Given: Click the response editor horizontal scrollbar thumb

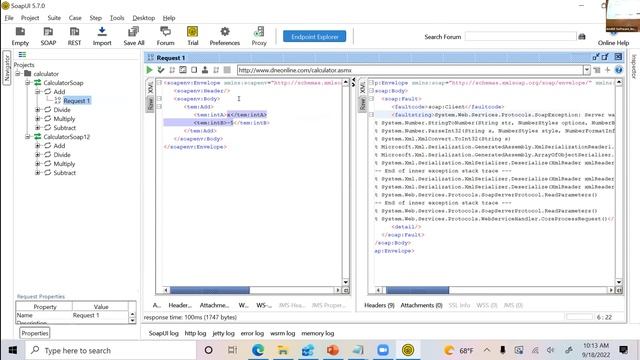Looking at the screenshot, I should coord(418,290).
